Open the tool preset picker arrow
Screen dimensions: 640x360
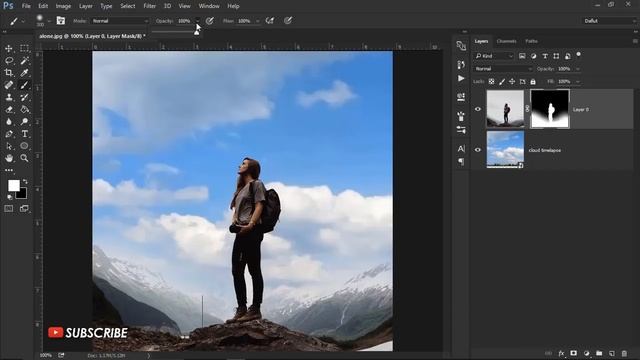(x=23, y=21)
